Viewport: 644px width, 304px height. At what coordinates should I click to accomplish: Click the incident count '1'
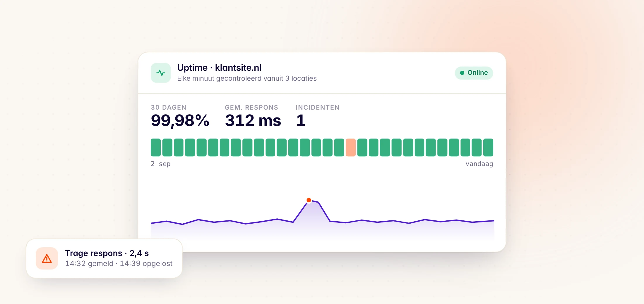(301, 121)
